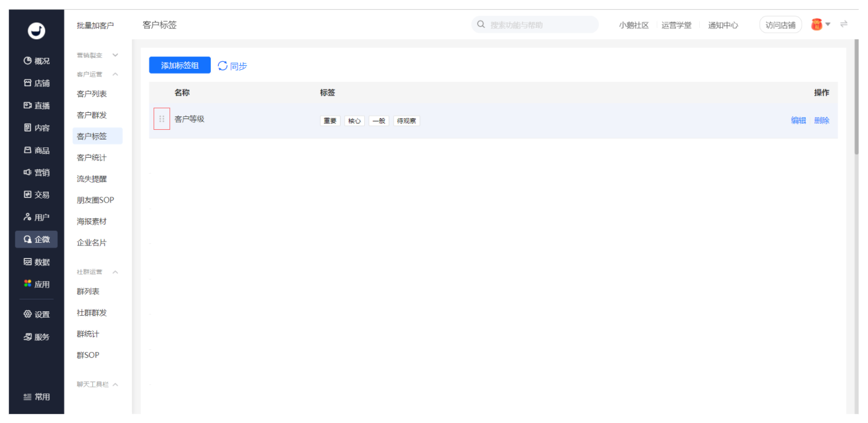The height and width of the screenshot is (423, 868).
Task: Open 设置 settings in sidebar
Action: point(36,315)
